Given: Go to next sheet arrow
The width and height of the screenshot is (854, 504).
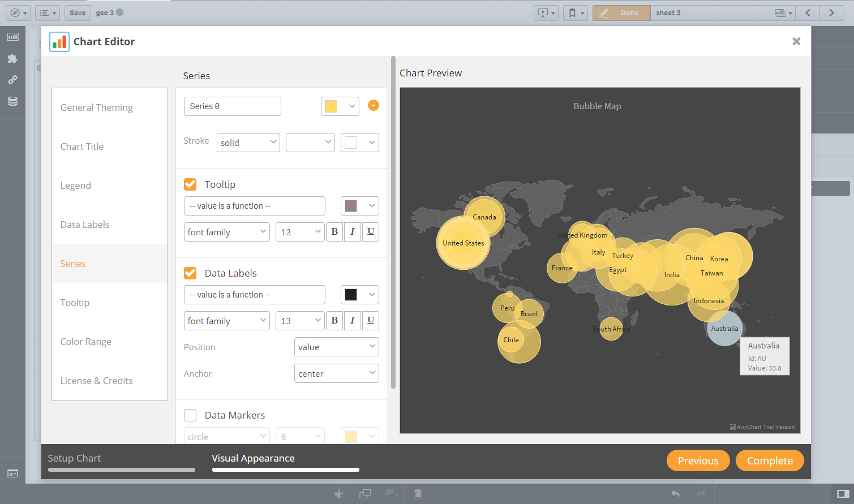Looking at the screenshot, I should click(x=831, y=13).
